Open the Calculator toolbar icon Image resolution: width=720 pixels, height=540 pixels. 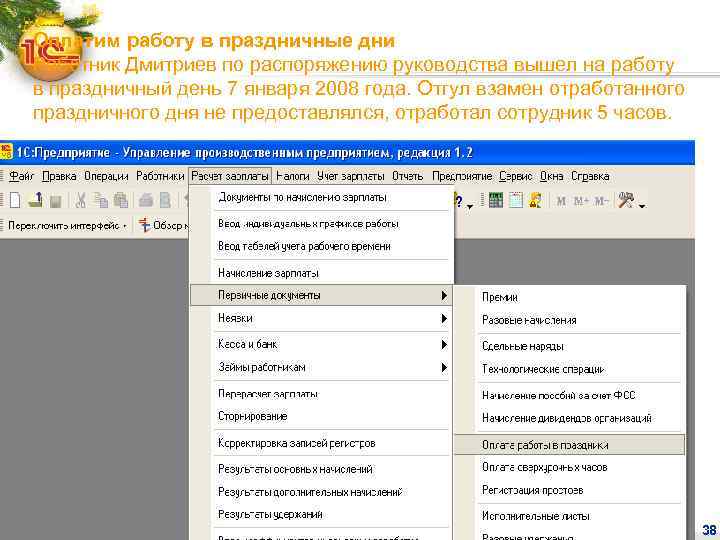coord(495,201)
